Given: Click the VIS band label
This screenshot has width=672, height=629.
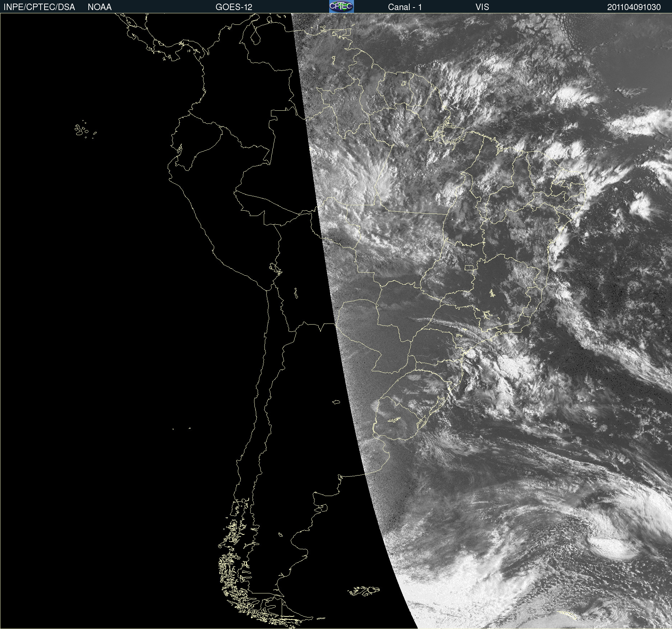Looking at the screenshot, I should pos(482,7).
